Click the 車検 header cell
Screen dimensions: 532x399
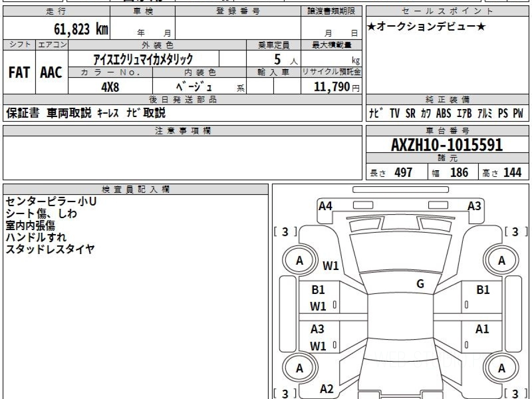(x=143, y=12)
